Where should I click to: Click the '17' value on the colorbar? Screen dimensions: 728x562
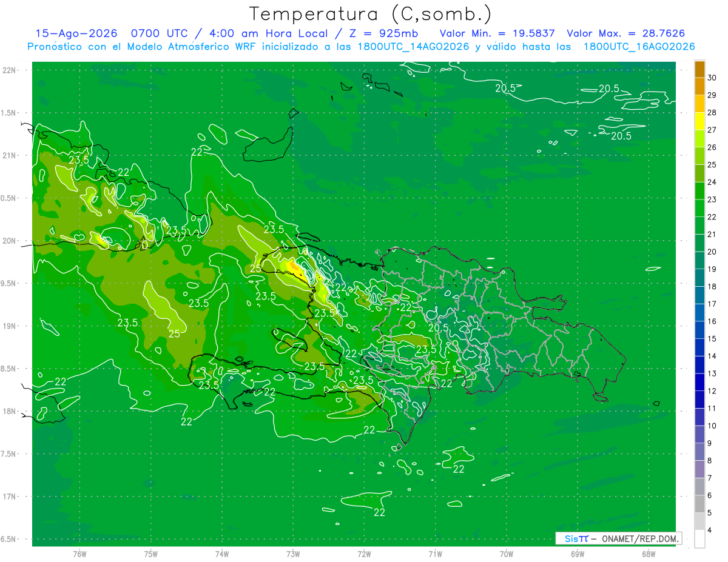(712, 304)
